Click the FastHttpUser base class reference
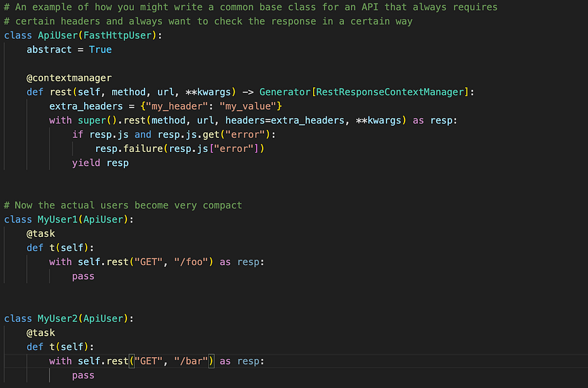Screen dimensions: 588x388 [x=118, y=36]
